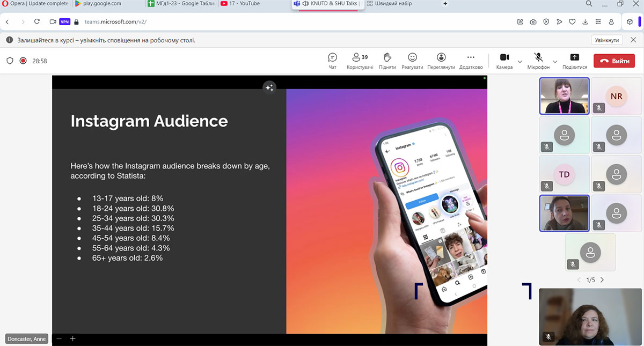Click the Opera edit page icon
The height and width of the screenshot is (346, 644).
click(x=520, y=22)
